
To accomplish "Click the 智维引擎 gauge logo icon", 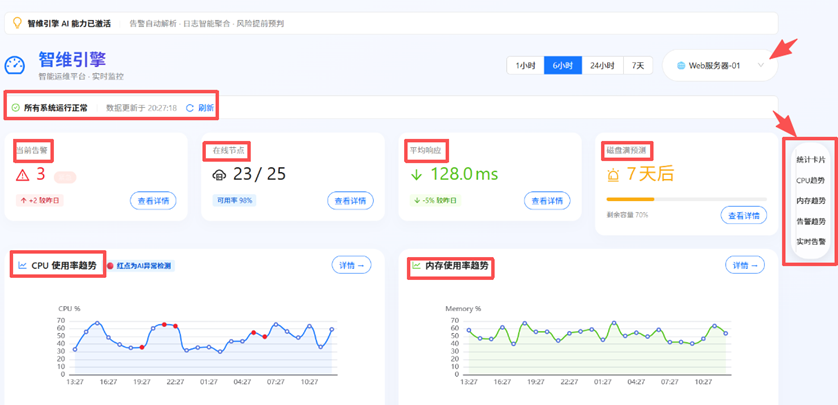I will (x=15, y=65).
